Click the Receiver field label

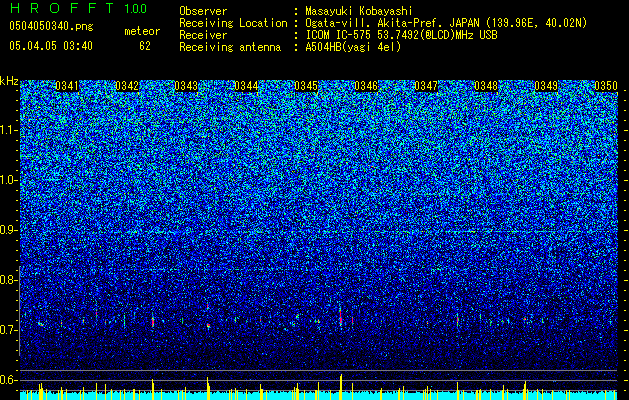click(x=203, y=35)
